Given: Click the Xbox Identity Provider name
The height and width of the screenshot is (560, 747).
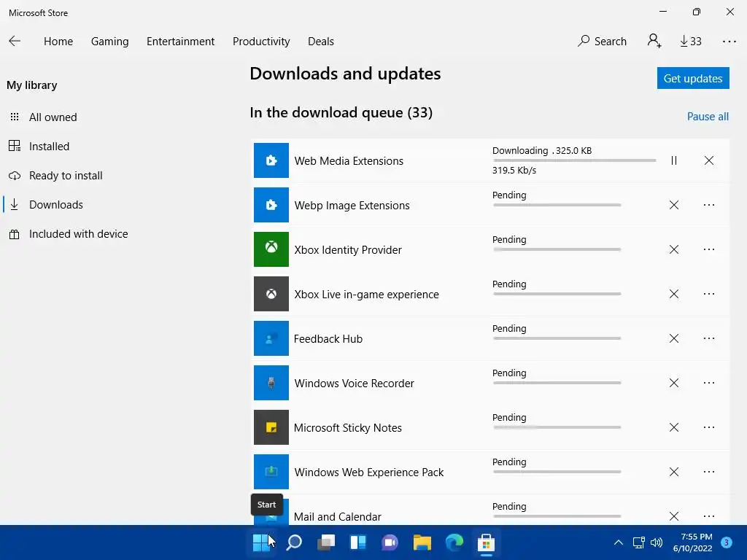Looking at the screenshot, I should tap(348, 250).
